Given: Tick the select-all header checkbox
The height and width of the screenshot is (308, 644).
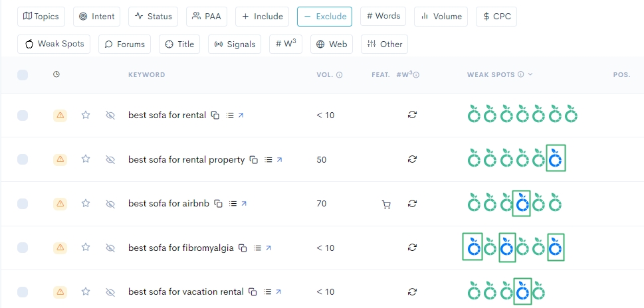Looking at the screenshot, I should [x=23, y=75].
